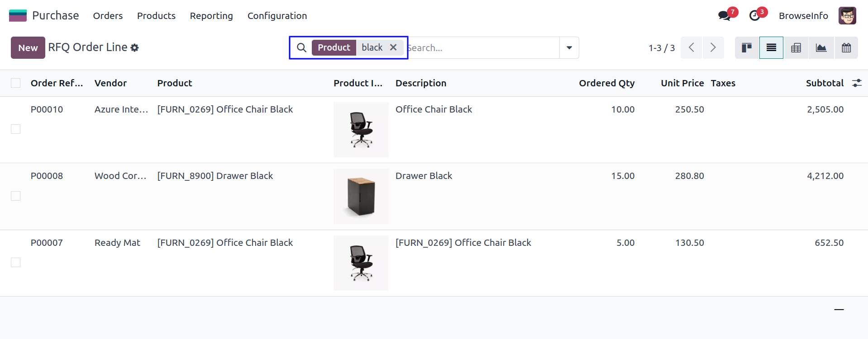
Task: Go to the next page arrow
Action: click(x=713, y=47)
